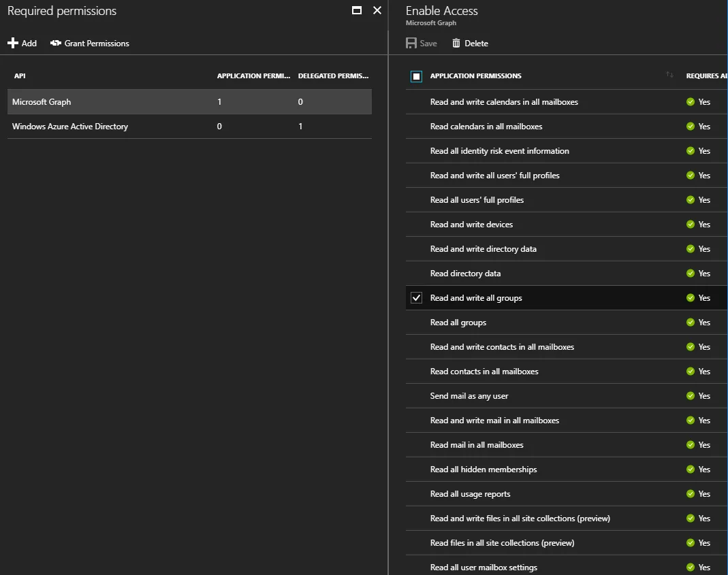
Task: Click Read all groups permission
Action: 458,323
